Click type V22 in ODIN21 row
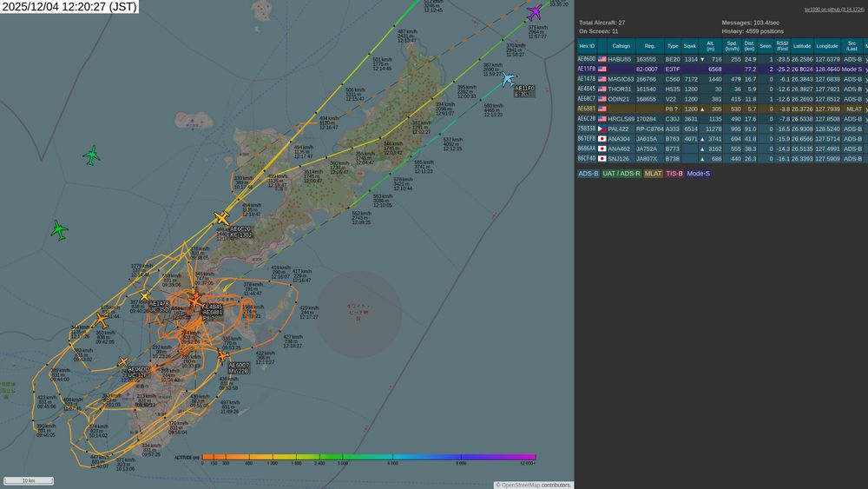Screen dimensions: 868x489 pyautogui.click(x=671, y=99)
